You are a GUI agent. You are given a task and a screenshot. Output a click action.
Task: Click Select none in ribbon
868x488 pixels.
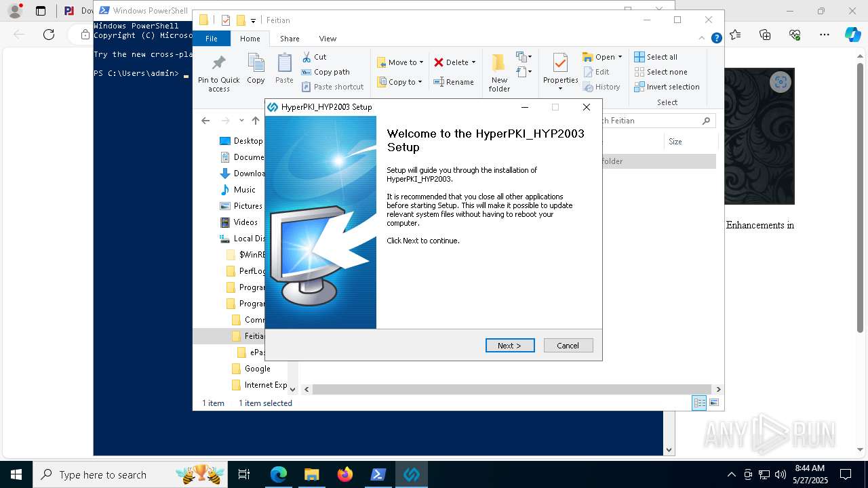[x=660, y=72]
